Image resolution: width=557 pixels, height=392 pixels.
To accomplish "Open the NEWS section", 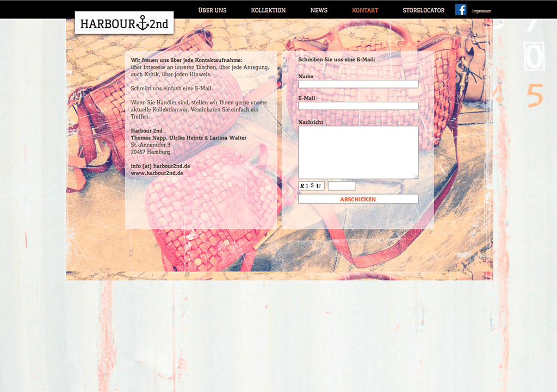I will 319,10.
